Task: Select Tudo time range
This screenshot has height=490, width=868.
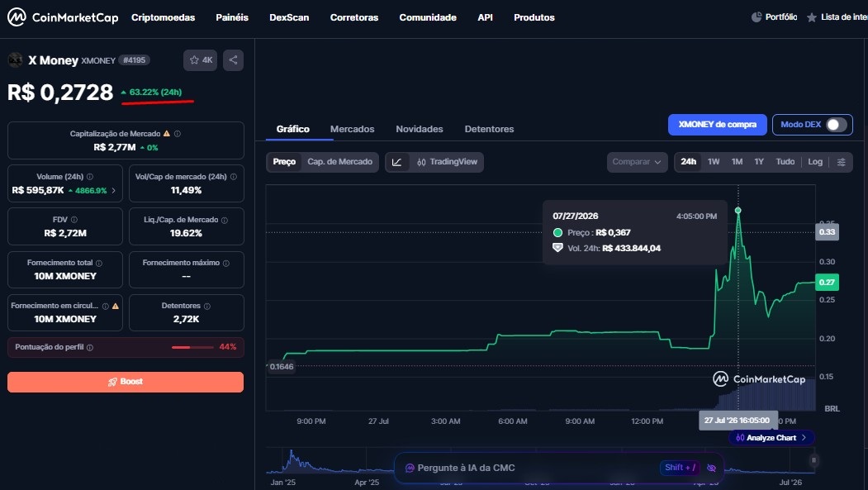Action: pyautogui.click(x=785, y=162)
